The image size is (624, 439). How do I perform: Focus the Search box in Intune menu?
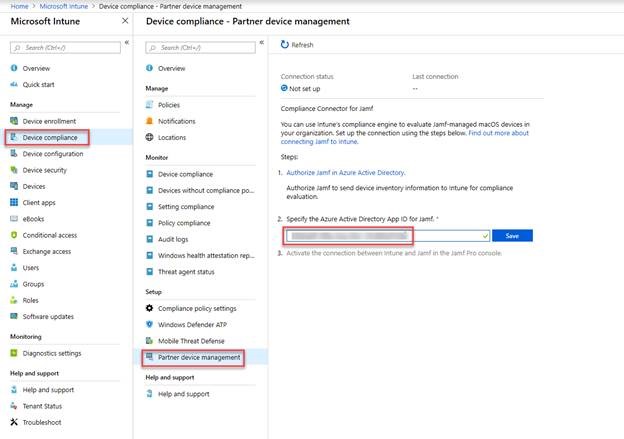(x=65, y=48)
